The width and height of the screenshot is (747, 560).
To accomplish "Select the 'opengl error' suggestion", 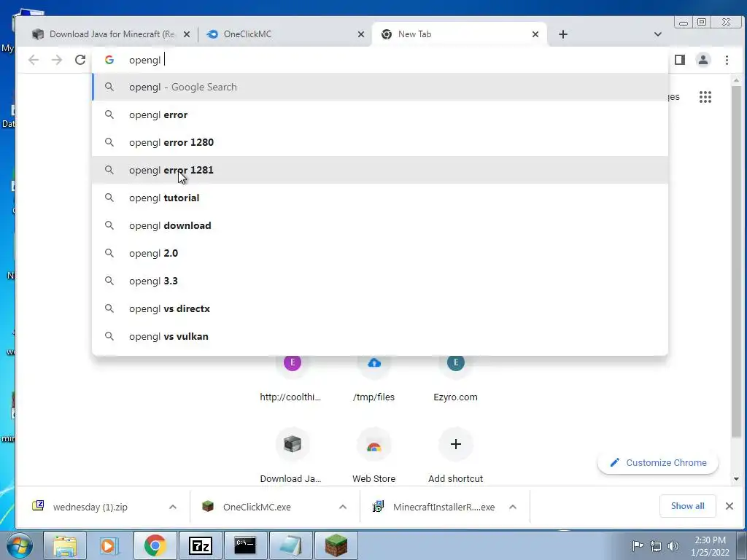I will tap(380, 114).
